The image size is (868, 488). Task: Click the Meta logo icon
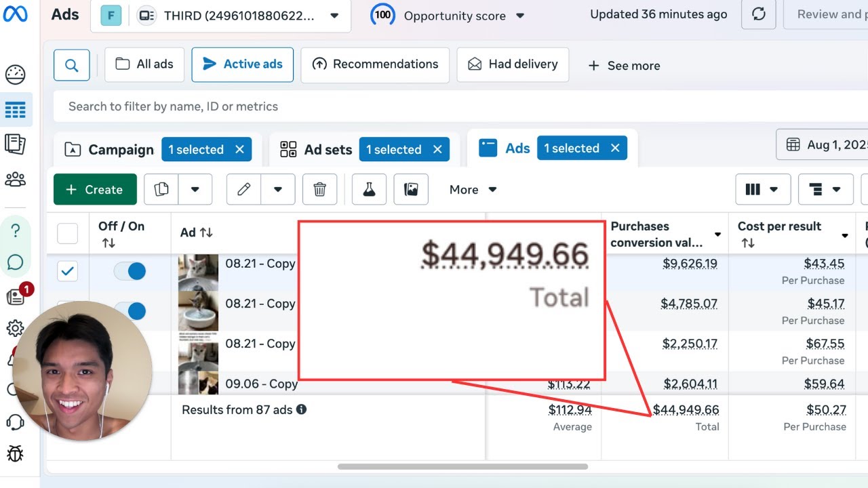pos(15,14)
